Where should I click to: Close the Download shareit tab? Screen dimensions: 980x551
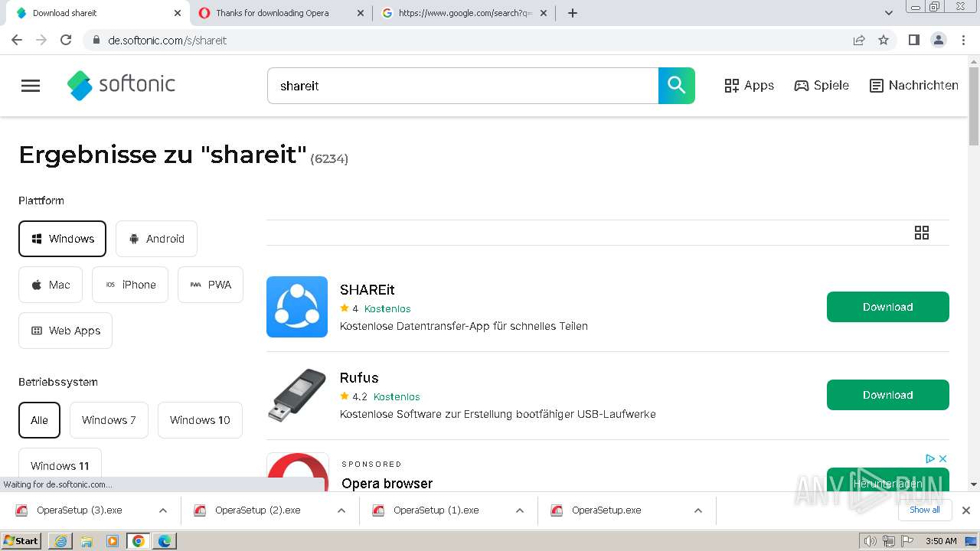click(x=178, y=13)
